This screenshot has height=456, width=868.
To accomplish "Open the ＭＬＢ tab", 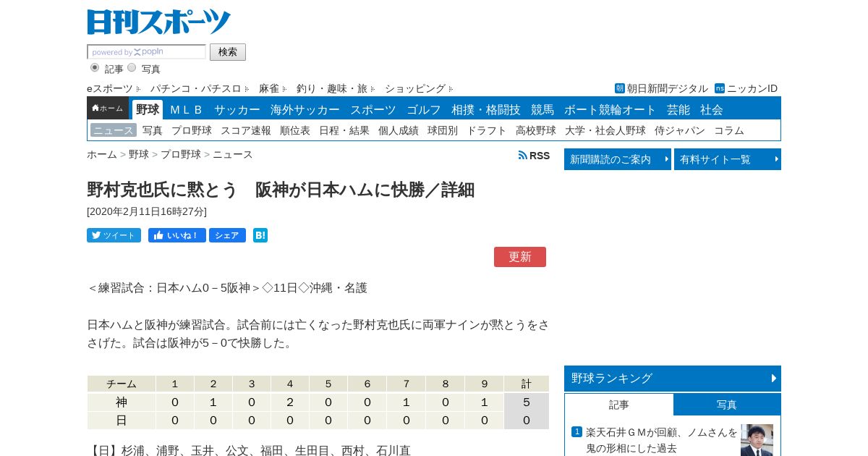I will pos(186,110).
